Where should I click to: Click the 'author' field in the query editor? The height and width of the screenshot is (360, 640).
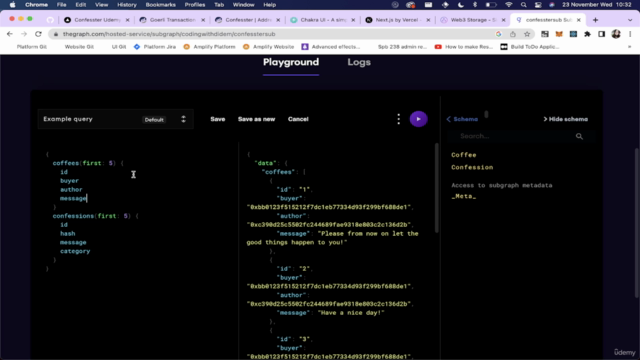(x=71, y=190)
